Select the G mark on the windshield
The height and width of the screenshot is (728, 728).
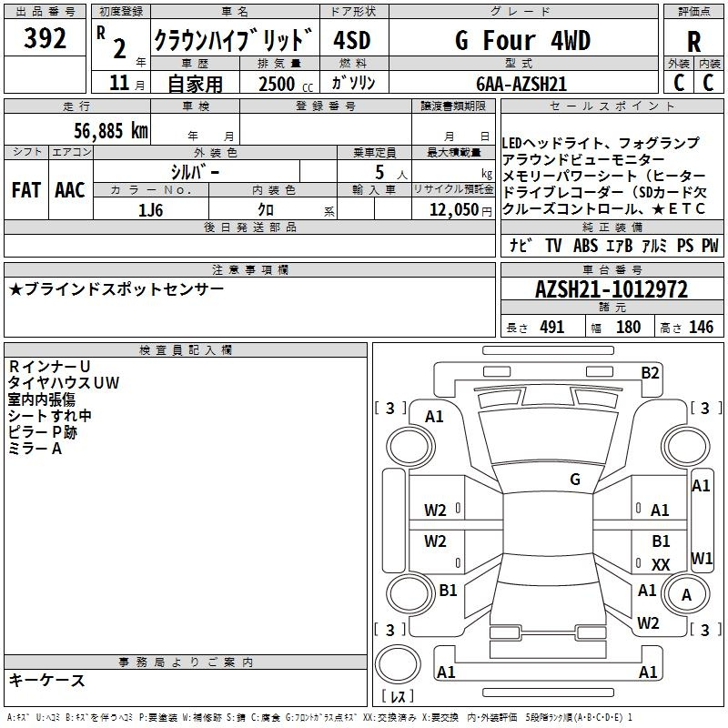(x=574, y=479)
